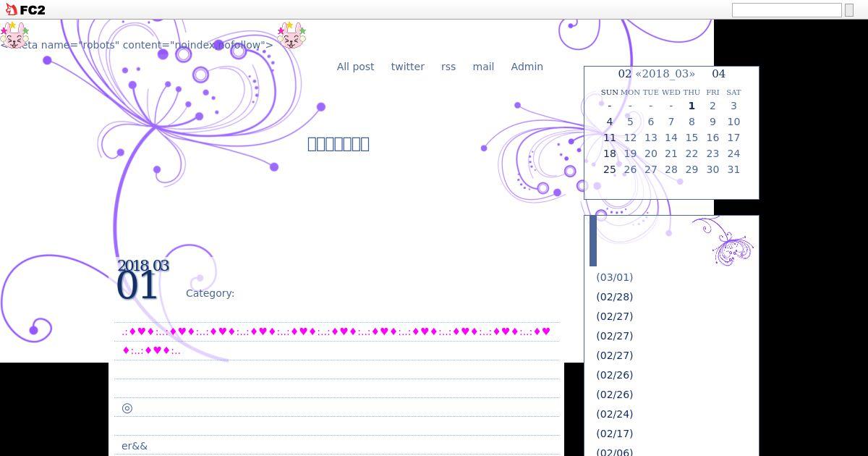Select calendar date 24

pyautogui.click(x=733, y=153)
